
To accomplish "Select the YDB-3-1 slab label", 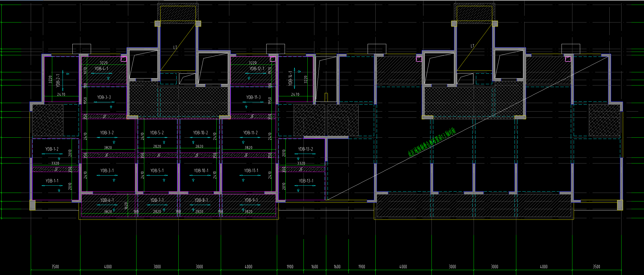I will (x=107, y=171).
